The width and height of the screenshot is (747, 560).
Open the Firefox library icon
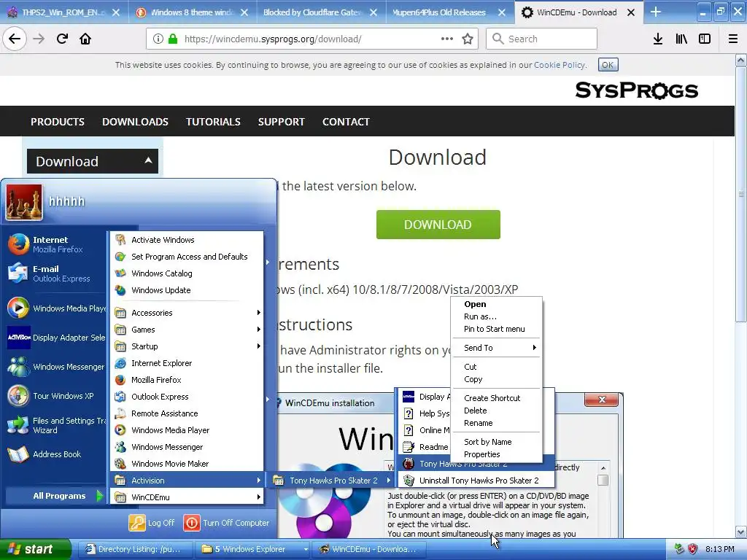(x=681, y=39)
